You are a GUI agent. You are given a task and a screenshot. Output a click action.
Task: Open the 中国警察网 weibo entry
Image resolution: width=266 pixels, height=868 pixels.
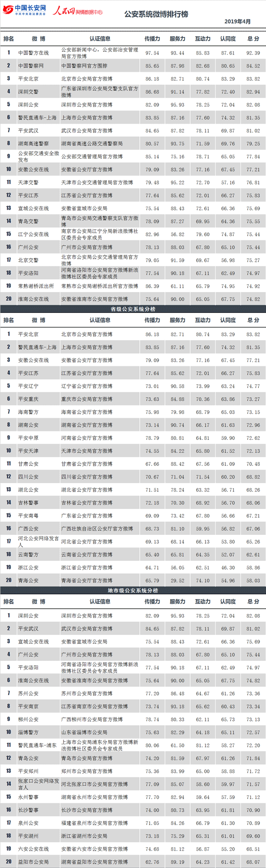tap(31, 66)
